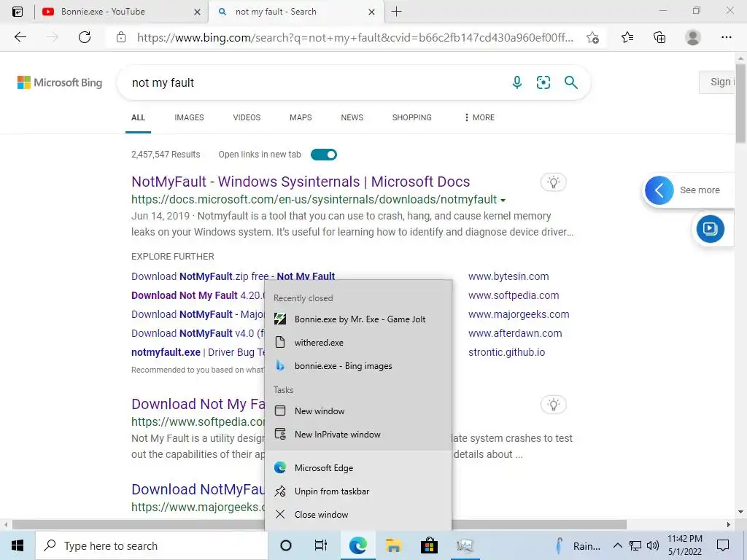
Task: Click the visual search camera icon
Action: click(x=543, y=82)
